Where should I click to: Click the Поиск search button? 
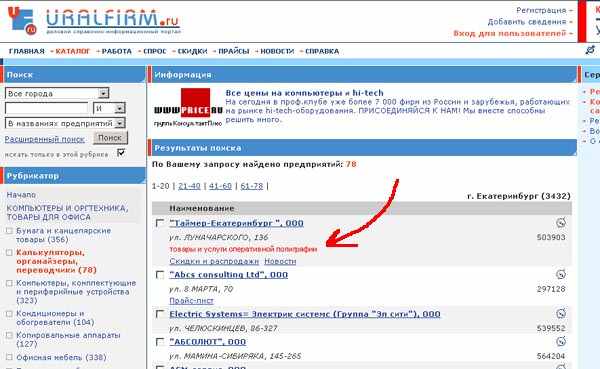[x=110, y=138]
